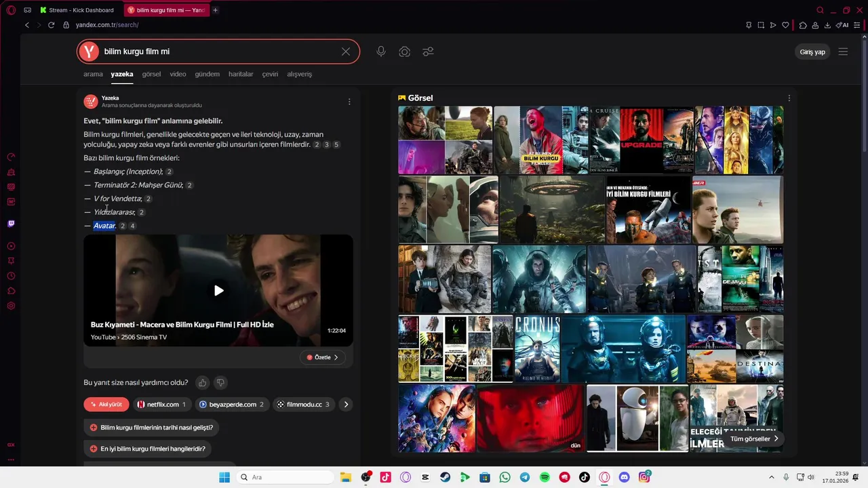Switch to the alışveriş tab
Viewport: 868px width, 488px height.
(x=299, y=74)
